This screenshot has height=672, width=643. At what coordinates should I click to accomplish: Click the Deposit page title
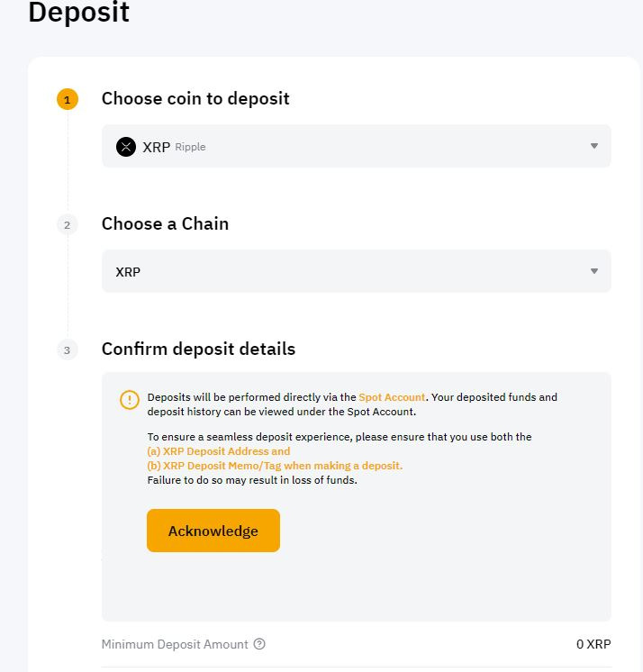point(79,13)
